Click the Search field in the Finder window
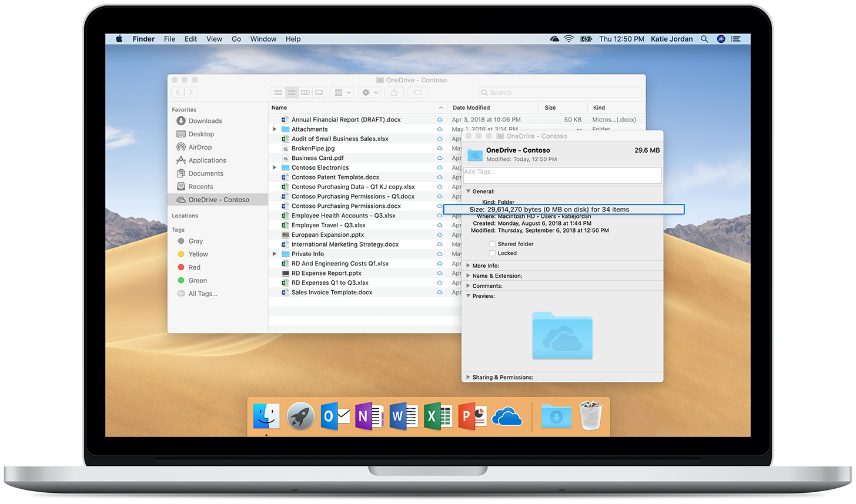This screenshot has height=504, width=856. point(559,92)
